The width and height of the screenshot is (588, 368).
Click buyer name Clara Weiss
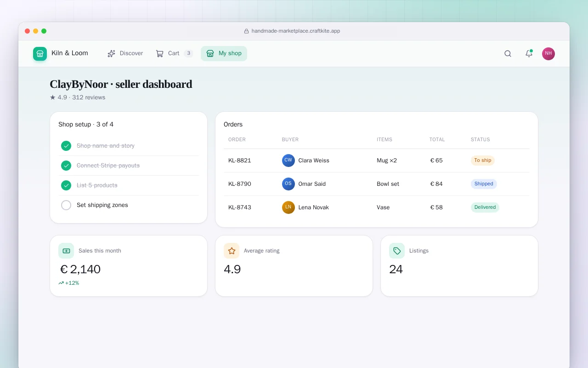click(x=314, y=161)
